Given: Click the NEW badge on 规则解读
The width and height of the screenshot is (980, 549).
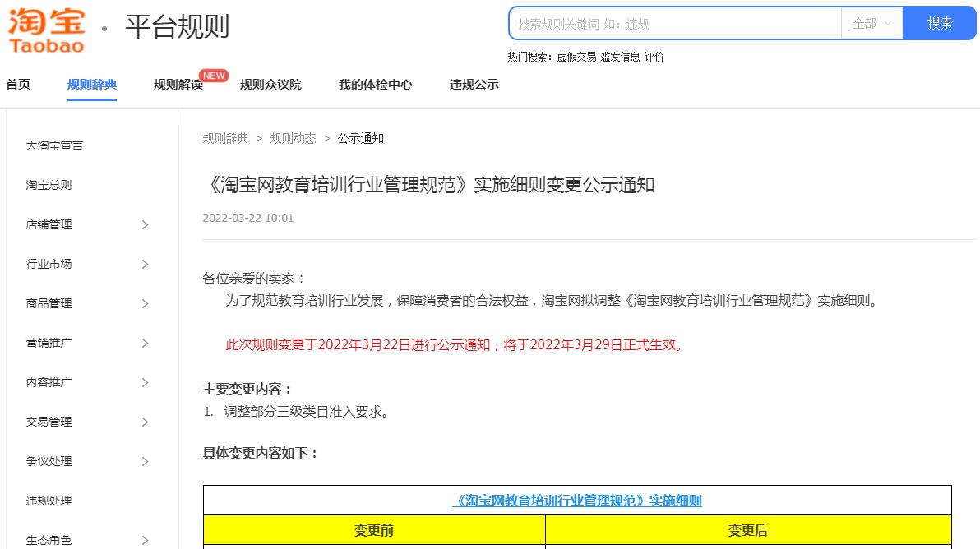Looking at the screenshot, I should pos(214,76).
